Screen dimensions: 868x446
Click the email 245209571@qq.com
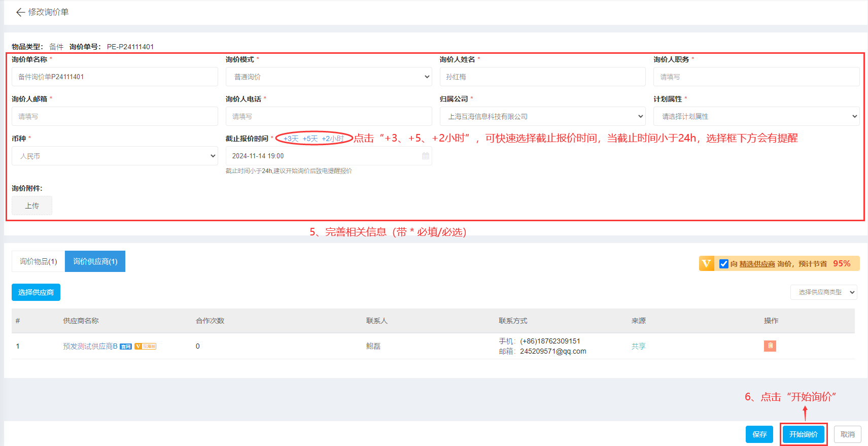[x=553, y=351]
